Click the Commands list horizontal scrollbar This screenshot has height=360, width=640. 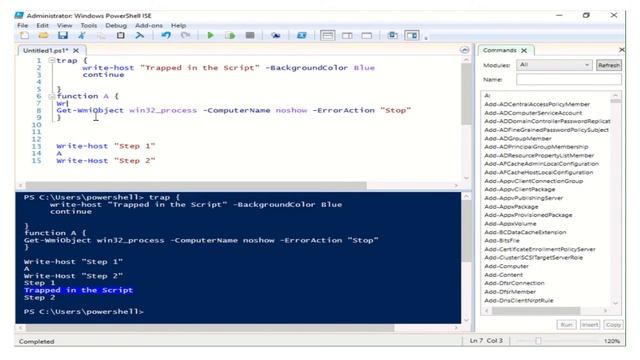click(x=536, y=311)
